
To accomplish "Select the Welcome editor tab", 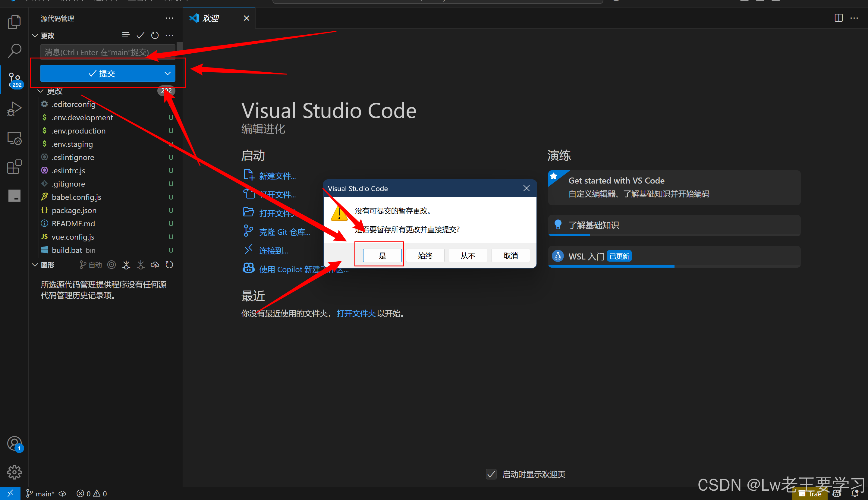I will [211, 18].
